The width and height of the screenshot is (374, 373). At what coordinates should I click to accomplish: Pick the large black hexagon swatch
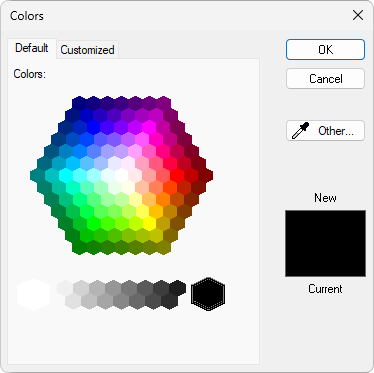point(208,294)
